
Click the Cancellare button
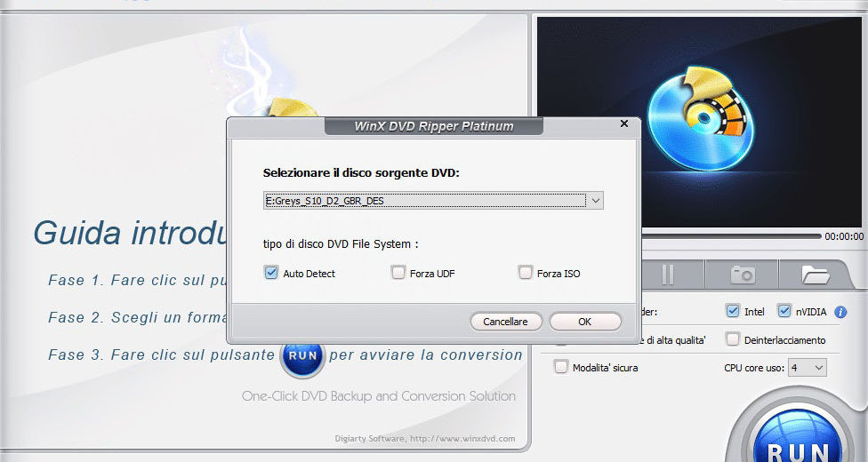point(505,322)
